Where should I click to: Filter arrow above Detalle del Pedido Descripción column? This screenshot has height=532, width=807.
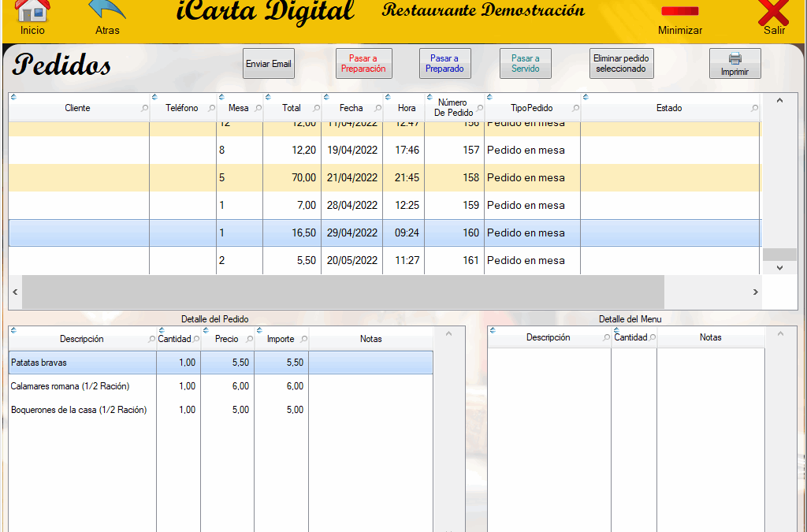(x=13, y=329)
